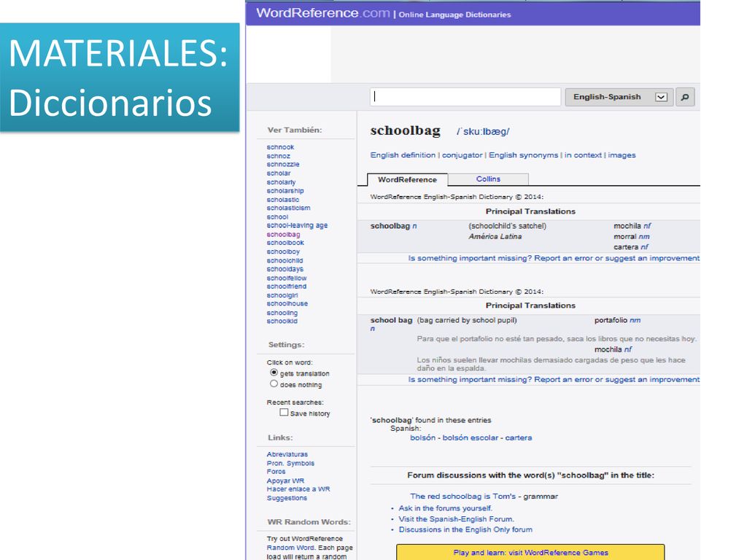Open the Suggestions link

pyautogui.click(x=287, y=498)
